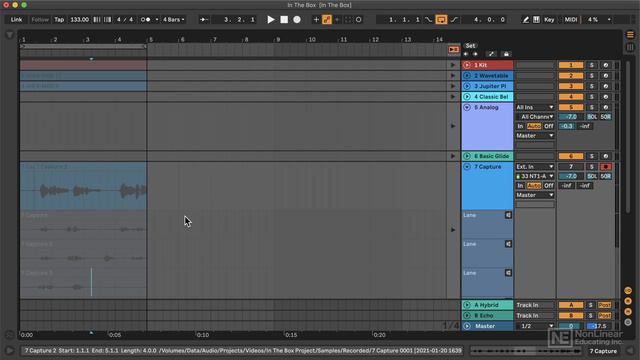Select the A Hybrid return track

487,305
